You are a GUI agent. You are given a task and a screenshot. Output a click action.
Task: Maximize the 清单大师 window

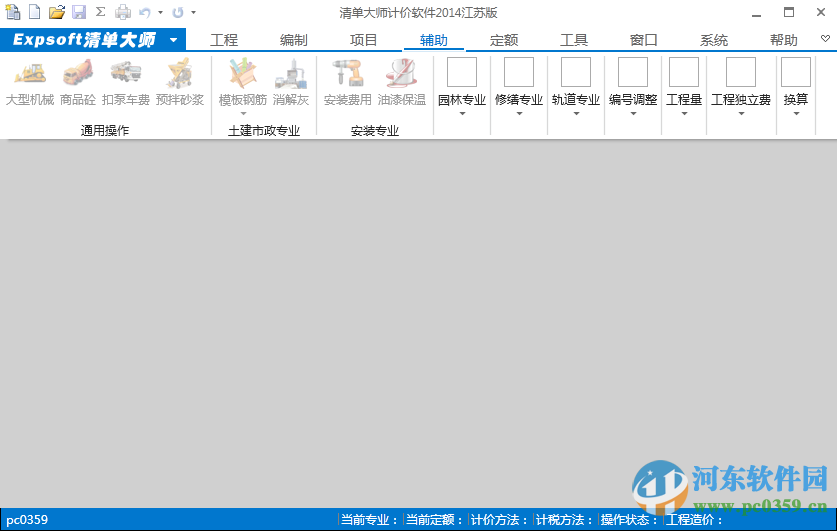coord(789,12)
